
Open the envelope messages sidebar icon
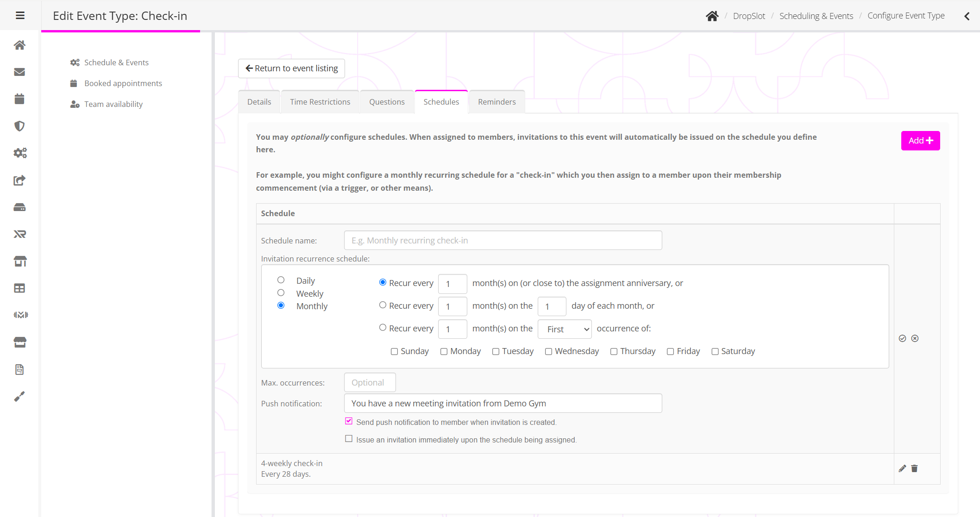coord(19,72)
